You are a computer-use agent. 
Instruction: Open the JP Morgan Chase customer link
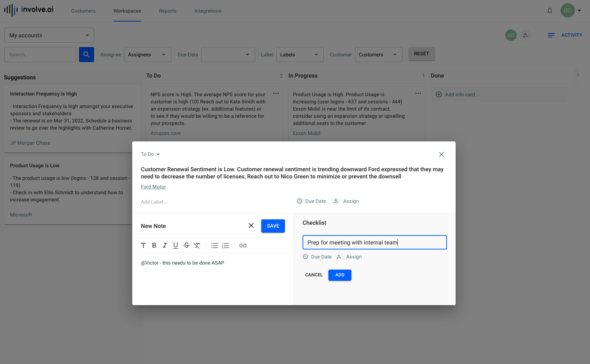30,143
